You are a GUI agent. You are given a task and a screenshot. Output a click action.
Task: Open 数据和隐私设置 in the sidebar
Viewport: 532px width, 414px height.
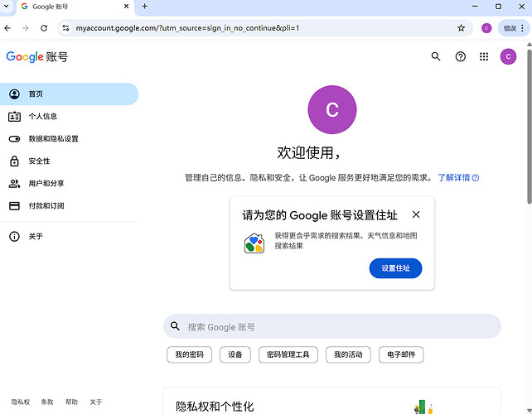(69, 138)
